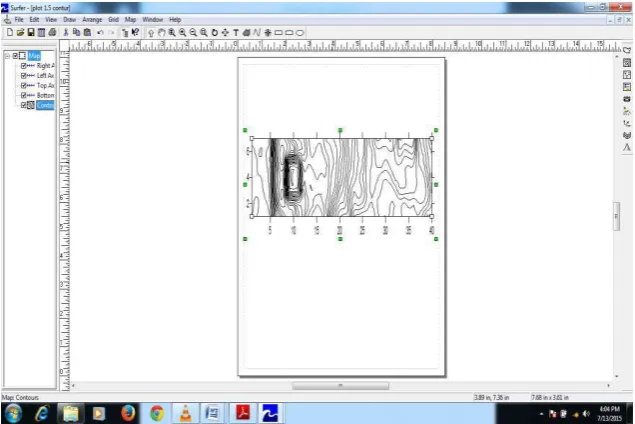The width and height of the screenshot is (635, 424).
Task: Open the worksheet icon in toolbar
Action: [x=41, y=33]
